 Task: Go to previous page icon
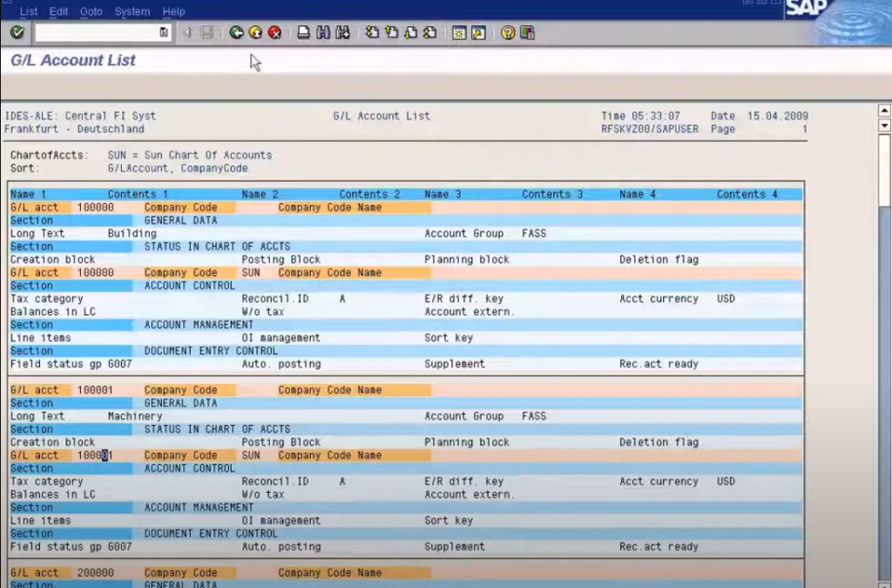point(391,32)
